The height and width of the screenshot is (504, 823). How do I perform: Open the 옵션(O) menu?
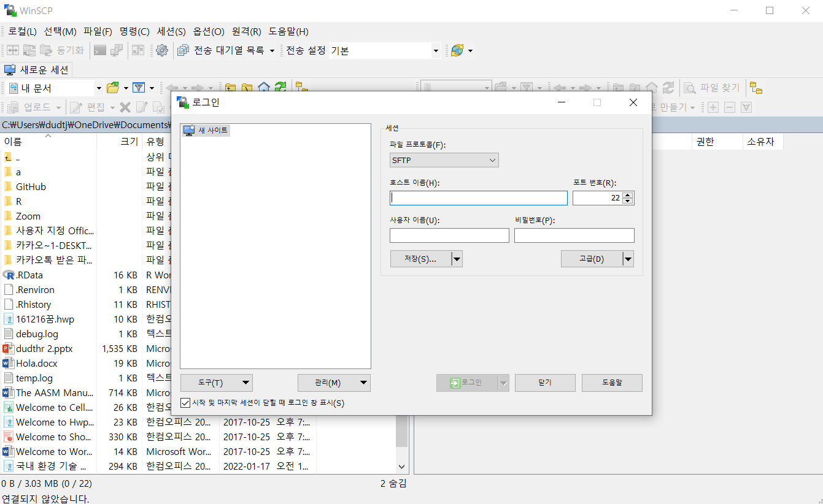209,31
